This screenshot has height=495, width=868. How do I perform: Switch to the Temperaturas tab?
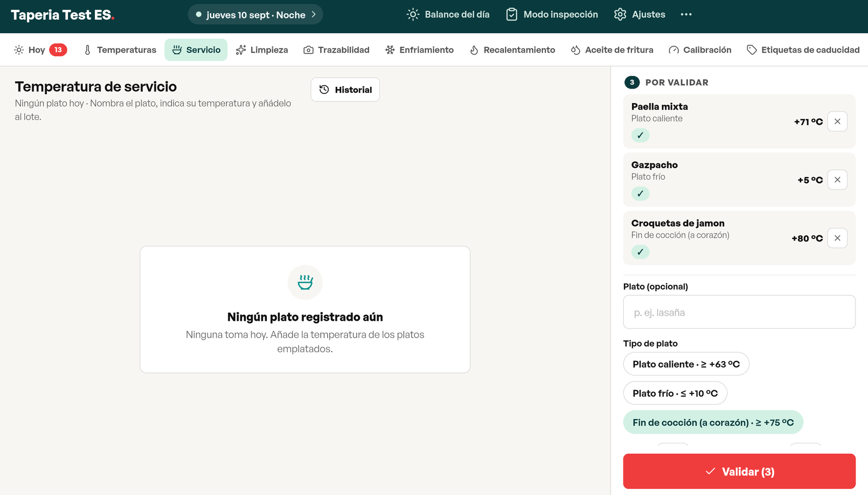tap(120, 50)
